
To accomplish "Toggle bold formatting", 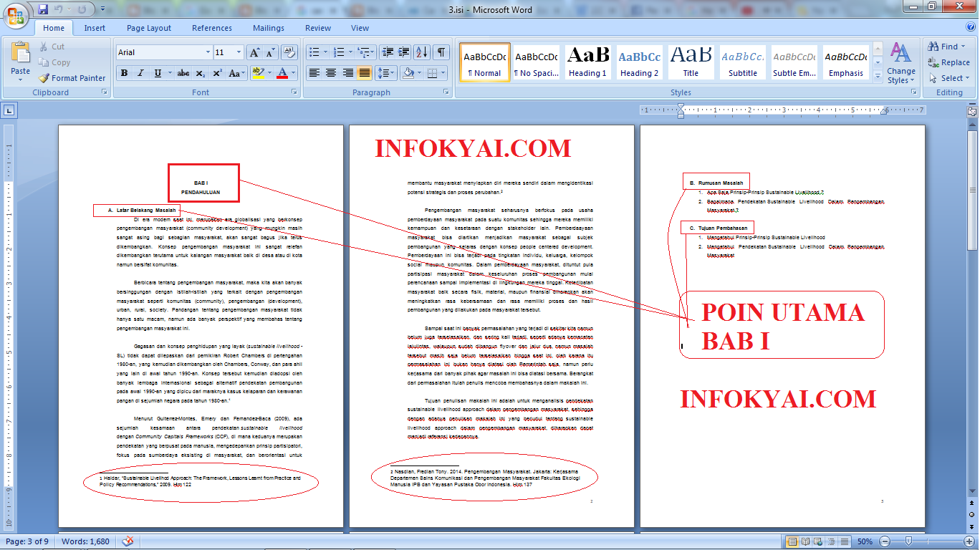I will coord(124,73).
